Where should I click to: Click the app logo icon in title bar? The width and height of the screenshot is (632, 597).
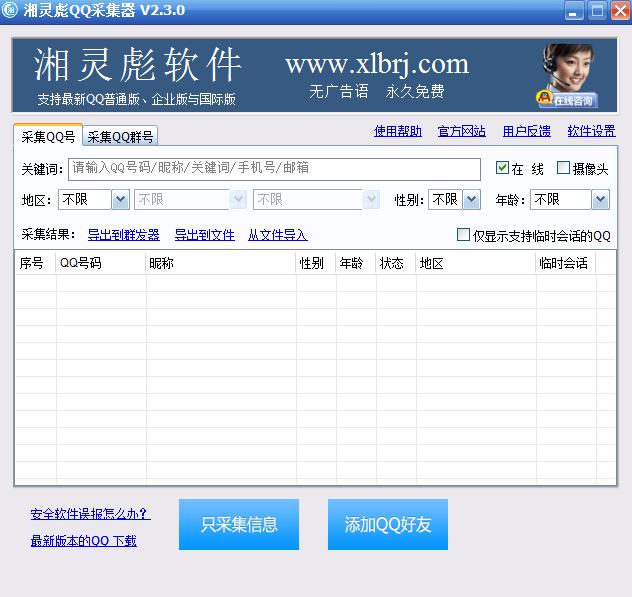click(x=10, y=10)
